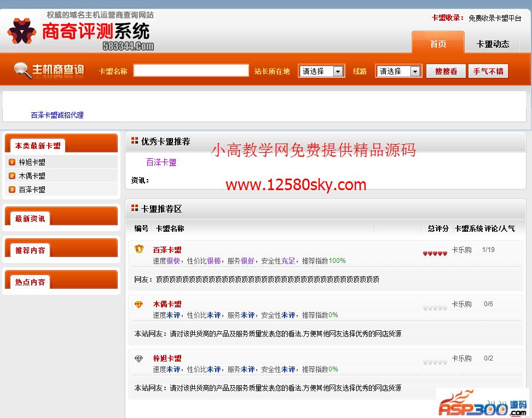
Task: Open the purple 百泽卡盟 recommended link
Action: 161,162
